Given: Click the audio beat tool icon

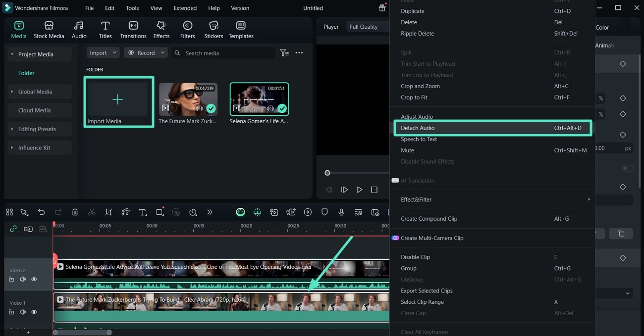Looking at the screenshot, I should click(x=125, y=212).
